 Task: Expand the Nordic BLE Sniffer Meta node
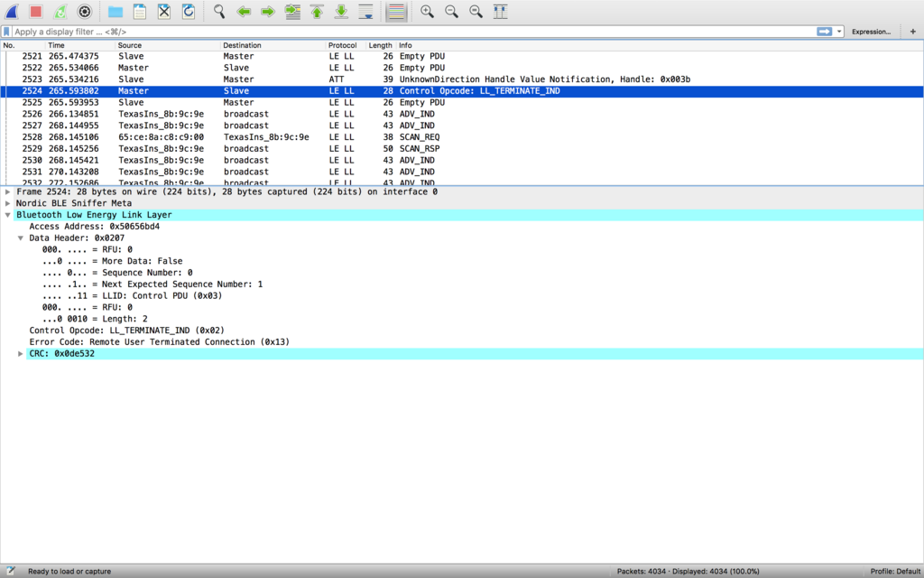pyautogui.click(x=7, y=203)
